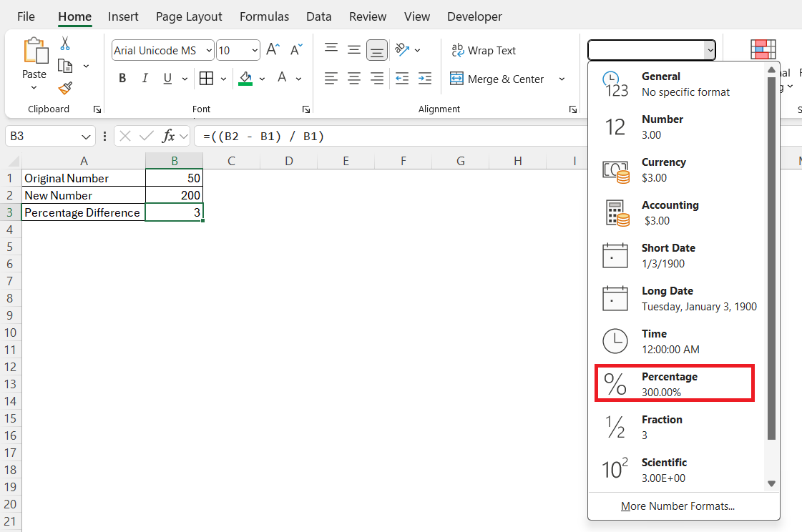This screenshot has height=532, width=802.
Task: Choose the Accounting format option
Action: coord(676,213)
